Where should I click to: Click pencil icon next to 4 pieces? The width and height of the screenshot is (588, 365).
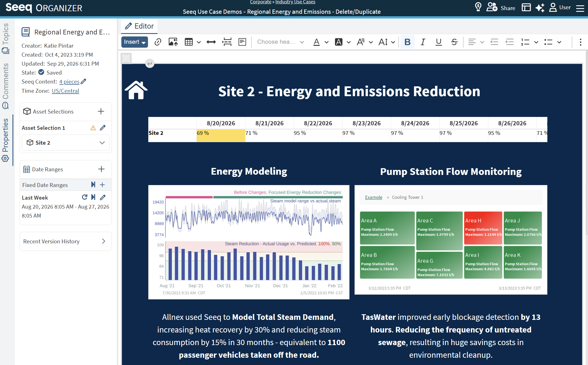point(84,82)
